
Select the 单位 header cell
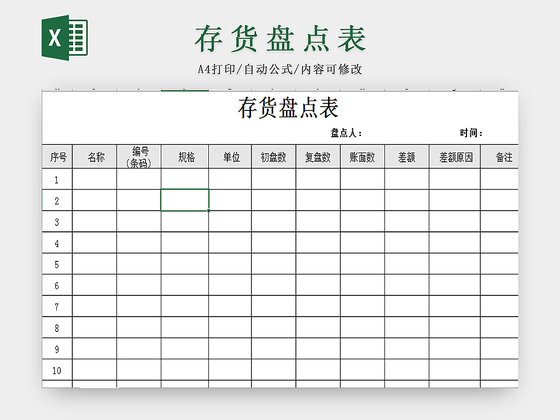230,157
